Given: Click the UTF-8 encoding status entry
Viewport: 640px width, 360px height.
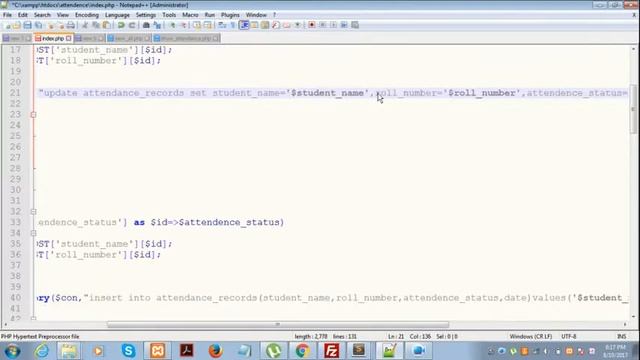Looking at the screenshot, I should (x=569, y=336).
